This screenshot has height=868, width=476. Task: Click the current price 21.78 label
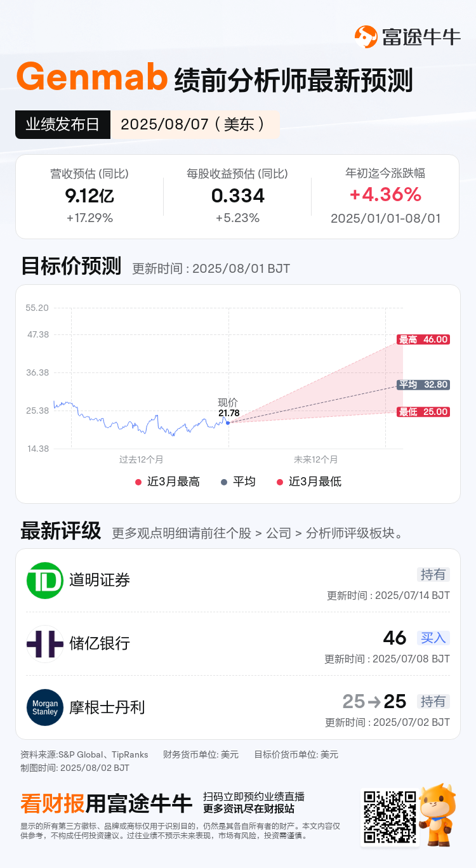click(228, 413)
